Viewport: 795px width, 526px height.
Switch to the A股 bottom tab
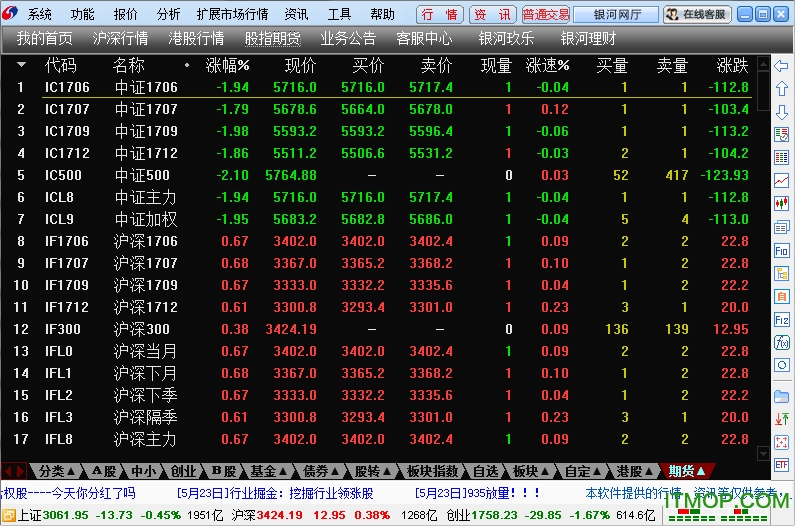(x=104, y=471)
